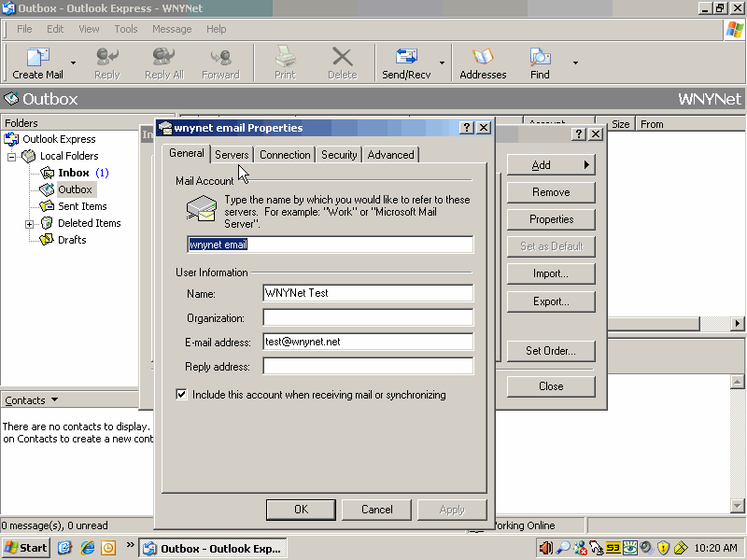Click the message list right scroll arrow
The width and height of the screenshot is (747, 560).
click(738, 323)
